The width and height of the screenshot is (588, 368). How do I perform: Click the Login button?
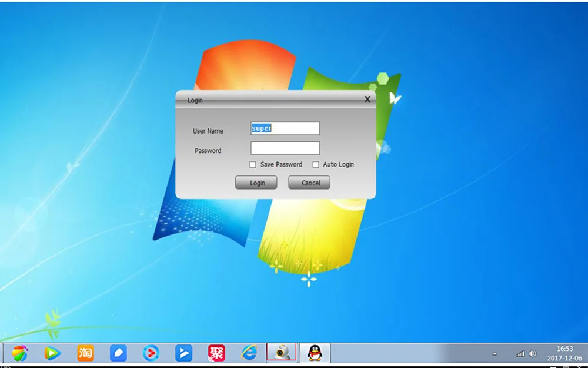(256, 183)
